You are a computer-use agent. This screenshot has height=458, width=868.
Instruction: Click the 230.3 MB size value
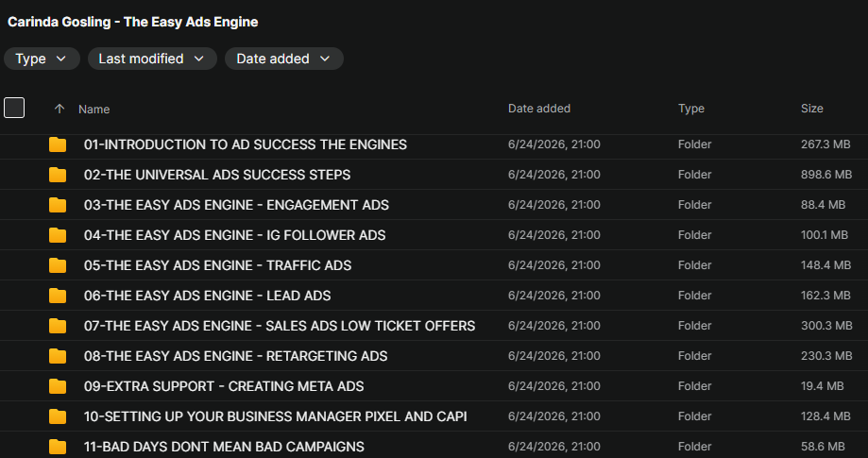coord(826,356)
